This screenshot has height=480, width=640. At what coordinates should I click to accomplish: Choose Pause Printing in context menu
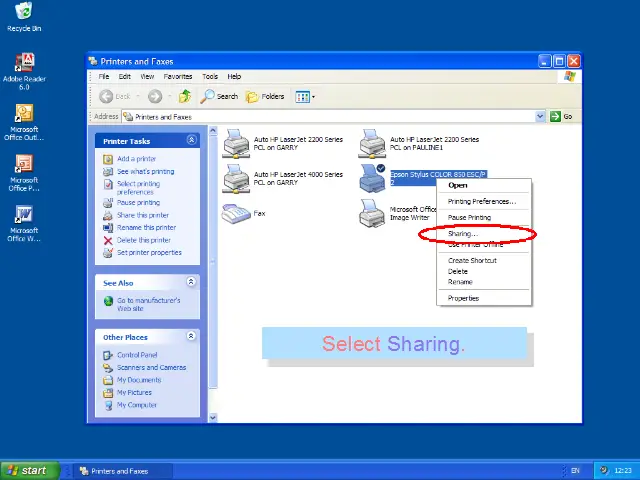tap(484, 218)
